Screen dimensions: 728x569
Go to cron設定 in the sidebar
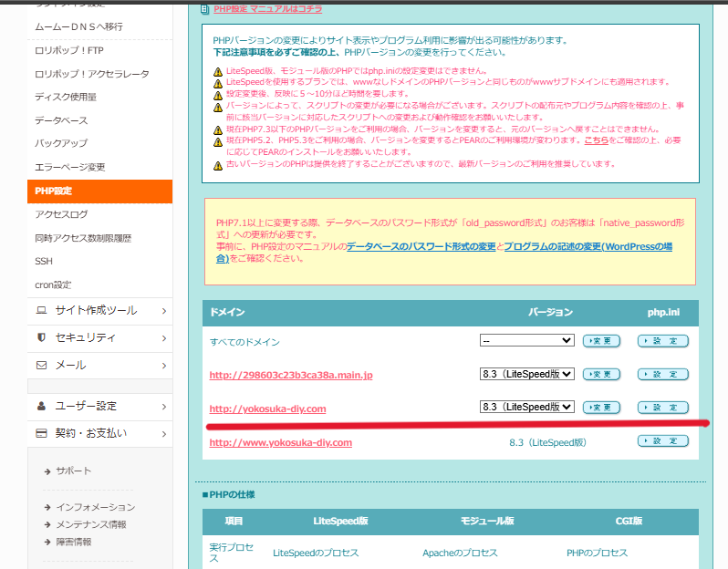point(53,284)
